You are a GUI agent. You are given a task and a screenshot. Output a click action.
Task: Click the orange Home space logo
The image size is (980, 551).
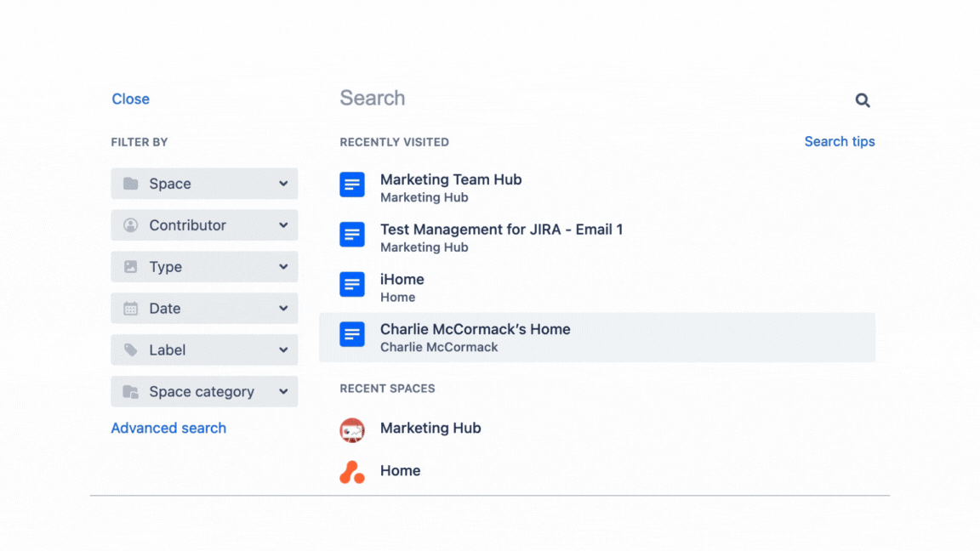point(352,470)
